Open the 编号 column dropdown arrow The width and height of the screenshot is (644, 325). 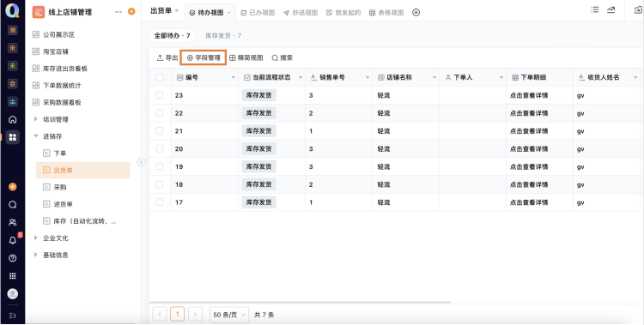click(234, 77)
